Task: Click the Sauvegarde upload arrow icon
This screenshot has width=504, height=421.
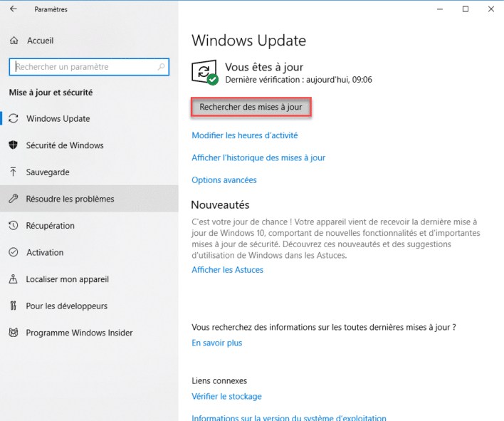Action: pyautogui.click(x=13, y=172)
